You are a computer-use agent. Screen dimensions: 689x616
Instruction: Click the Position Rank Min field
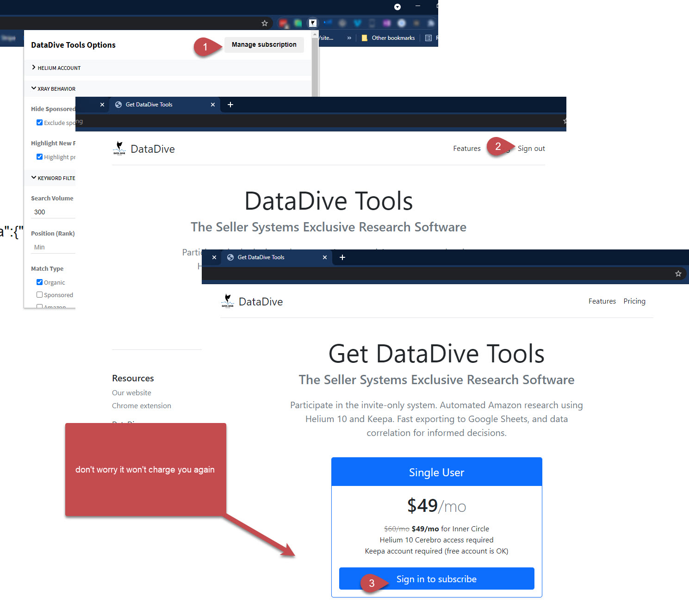[x=53, y=247]
